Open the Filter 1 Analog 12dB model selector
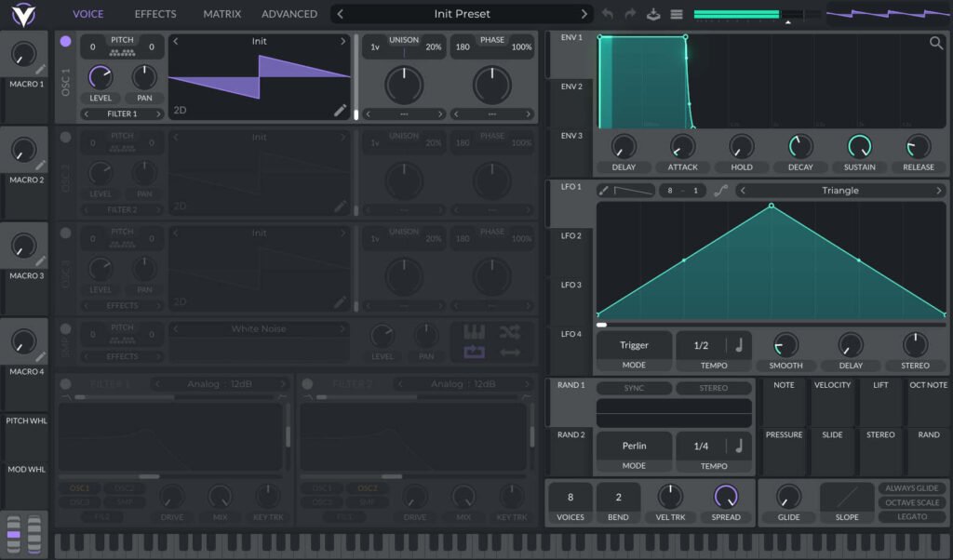953x560 pixels. pos(220,383)
